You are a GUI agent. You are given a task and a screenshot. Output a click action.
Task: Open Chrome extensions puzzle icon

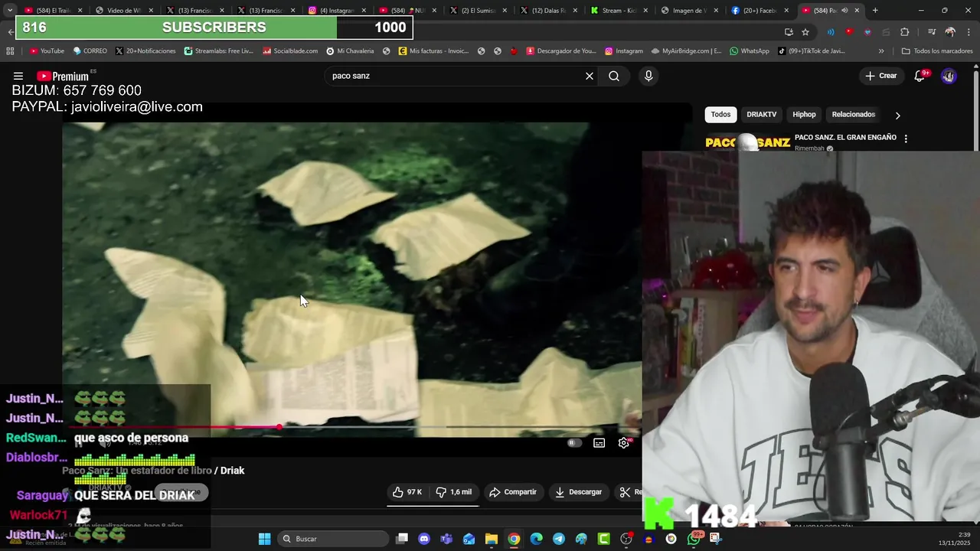click(905, 32)
